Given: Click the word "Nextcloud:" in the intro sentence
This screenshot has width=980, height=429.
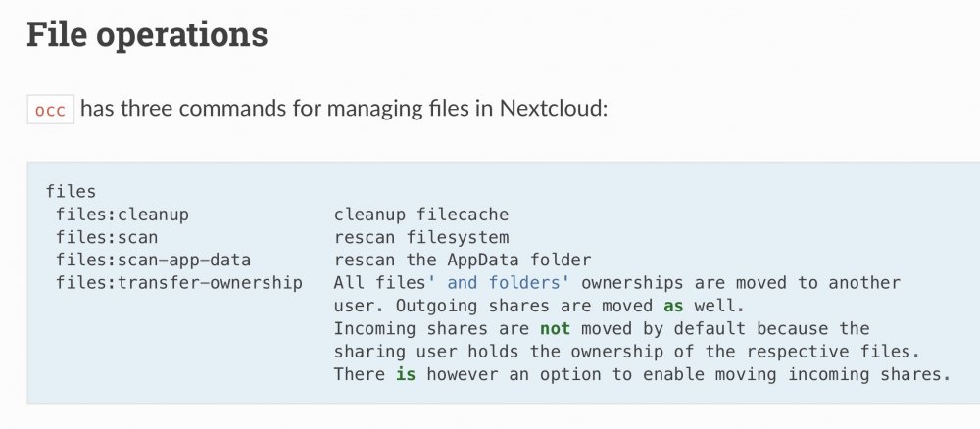Looking at the screenshot, I should coord(554,109).
